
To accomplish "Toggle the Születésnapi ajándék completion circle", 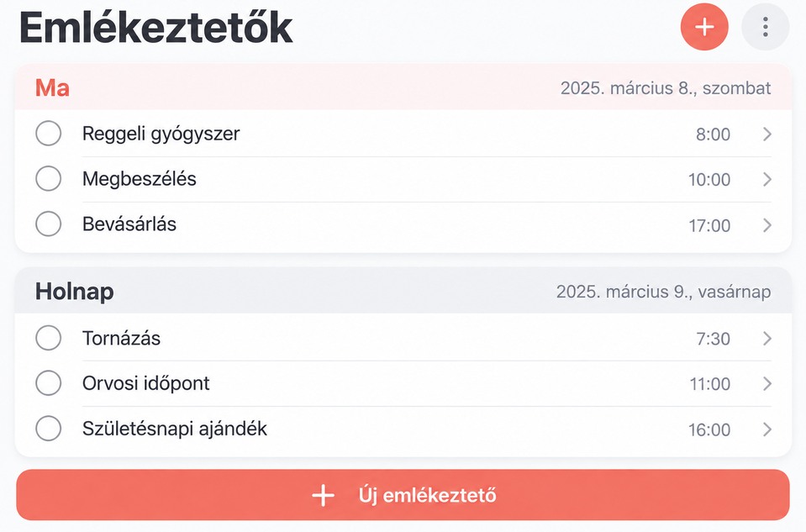I will coord(48,428).
